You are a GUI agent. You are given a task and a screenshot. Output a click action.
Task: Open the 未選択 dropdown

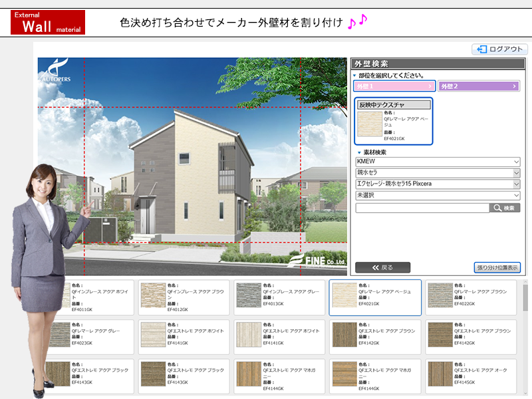438,196
